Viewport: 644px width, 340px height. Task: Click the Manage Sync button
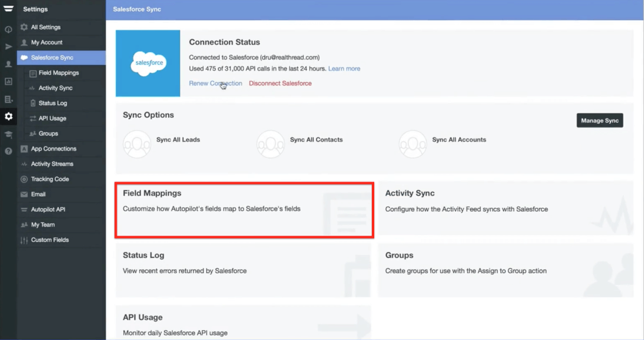point(600,120)
